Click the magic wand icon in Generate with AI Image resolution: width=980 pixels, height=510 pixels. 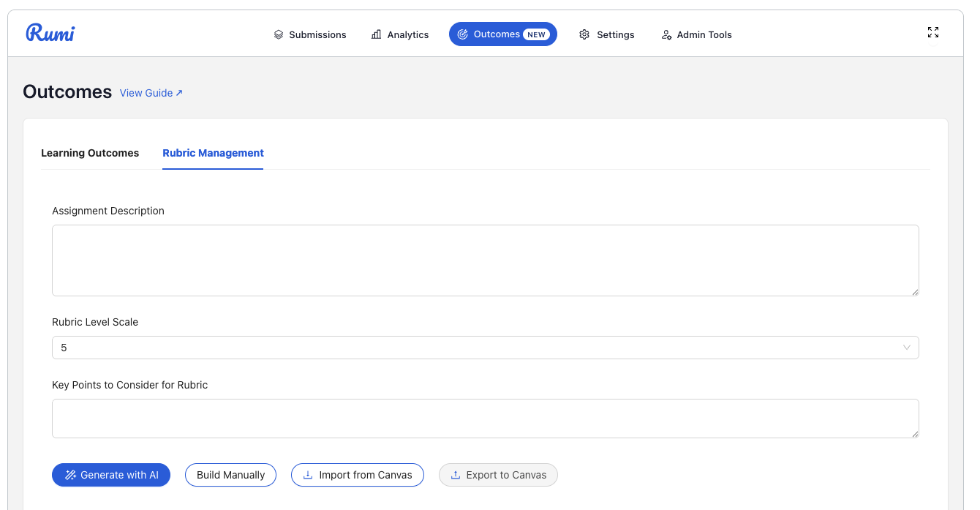click(x=71, y=475)
